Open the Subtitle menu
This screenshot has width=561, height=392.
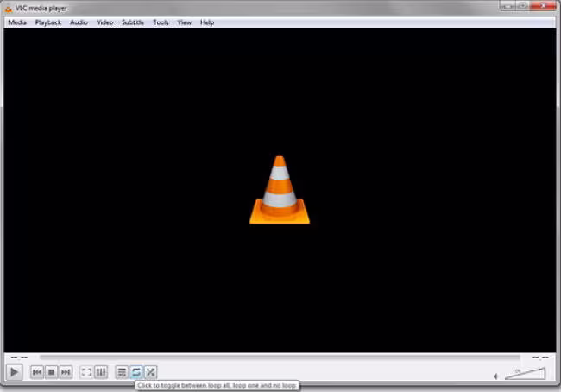click(x=133, y=22)
